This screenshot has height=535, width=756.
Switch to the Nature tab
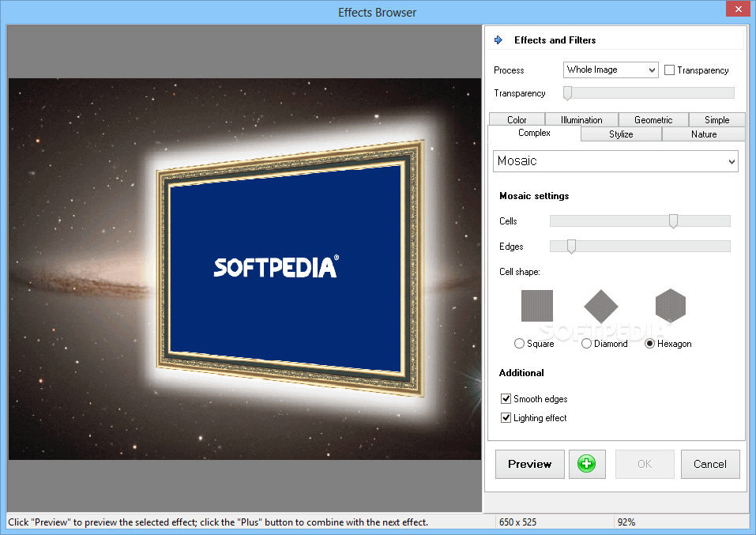click(704, 134)
